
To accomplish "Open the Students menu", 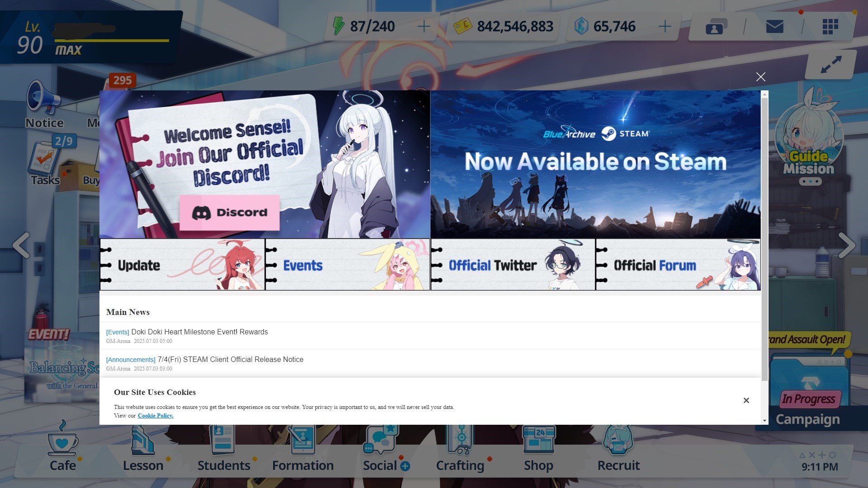I will tap(224, 447).
